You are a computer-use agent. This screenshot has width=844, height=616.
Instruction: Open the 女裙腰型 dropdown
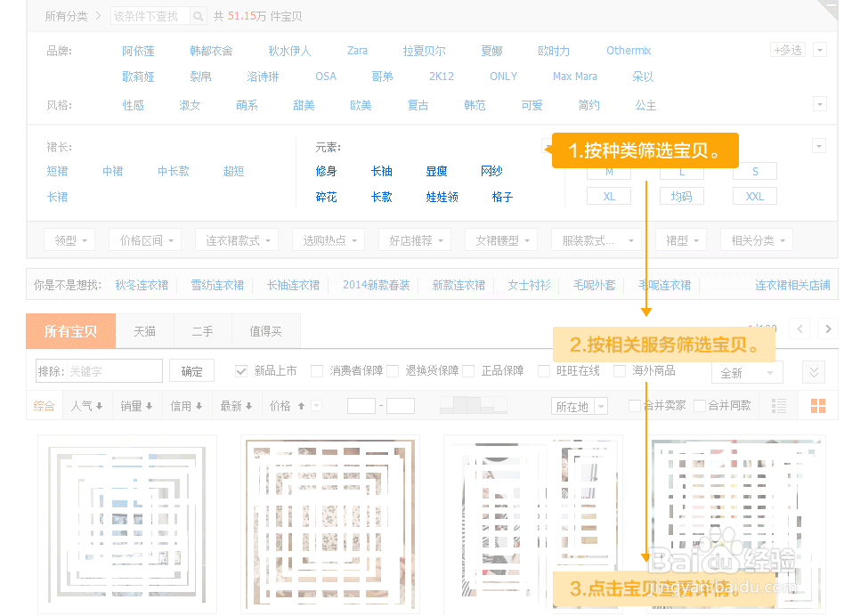pyautogui.click(x=501, y=240)
